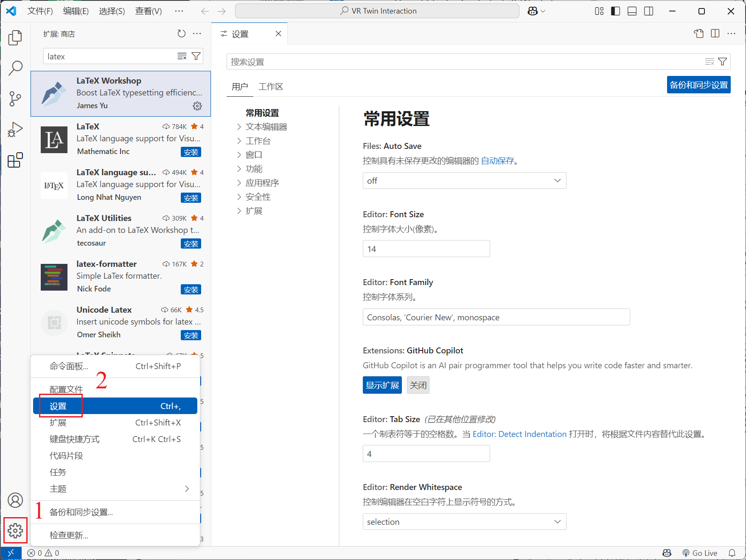Select 命令面板 from the manage menu
Image resolution: width=746 pixels, height=560 pixels.
(115, 366)
